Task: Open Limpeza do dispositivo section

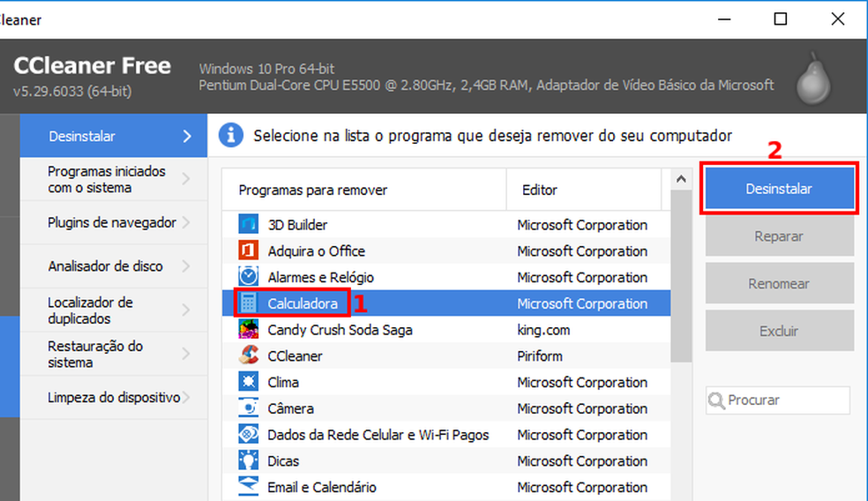Action: 114,398
